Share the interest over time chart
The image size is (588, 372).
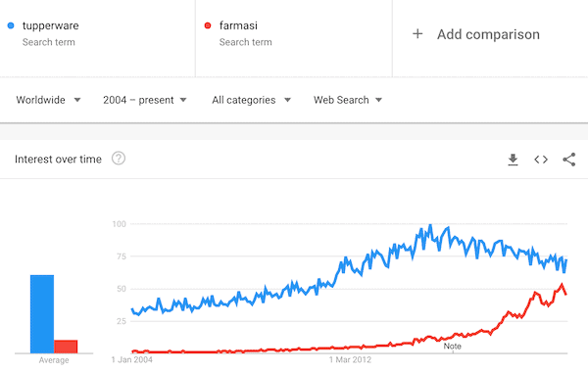coord(568,160)
